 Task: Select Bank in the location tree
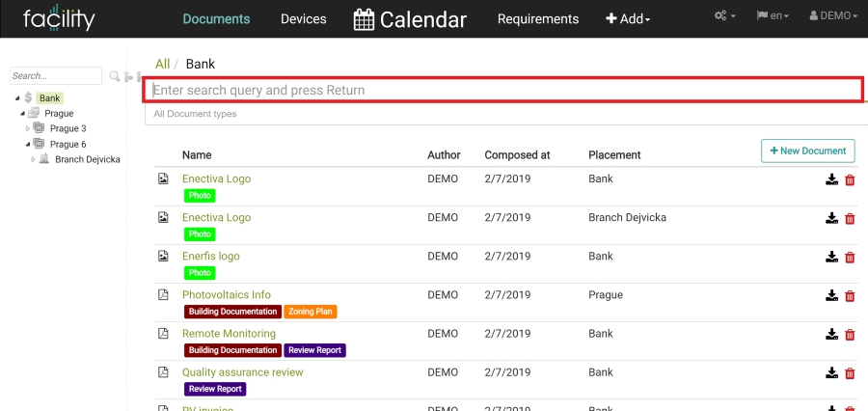50,98
